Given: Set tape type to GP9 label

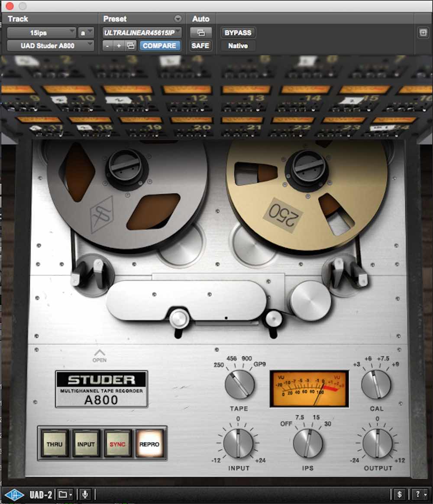Looking at the screenshot, I should (260, 364).
